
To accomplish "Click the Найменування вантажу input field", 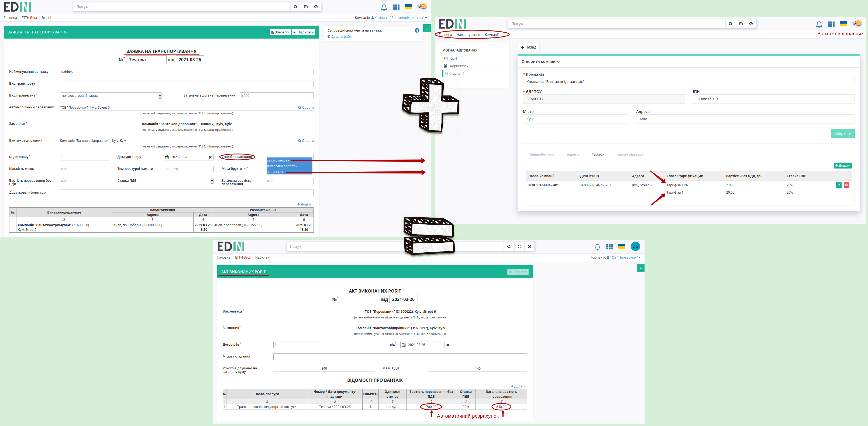I will coord(187,72).
